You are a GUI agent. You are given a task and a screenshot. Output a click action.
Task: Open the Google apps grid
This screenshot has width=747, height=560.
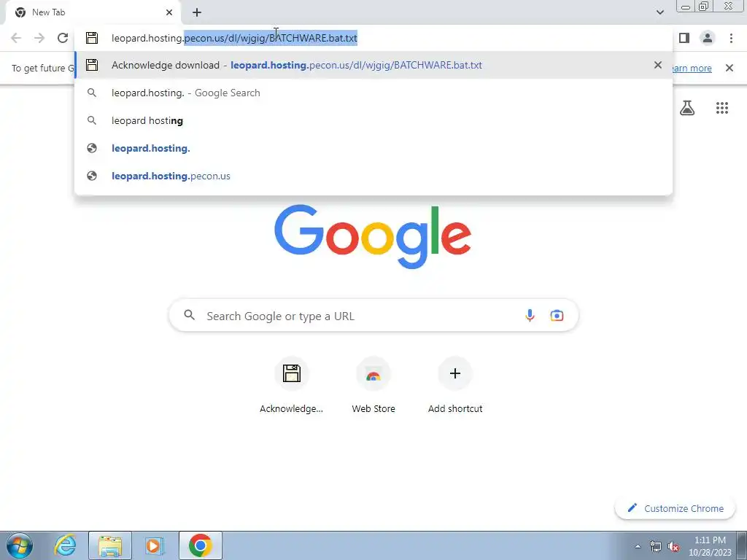722,108
